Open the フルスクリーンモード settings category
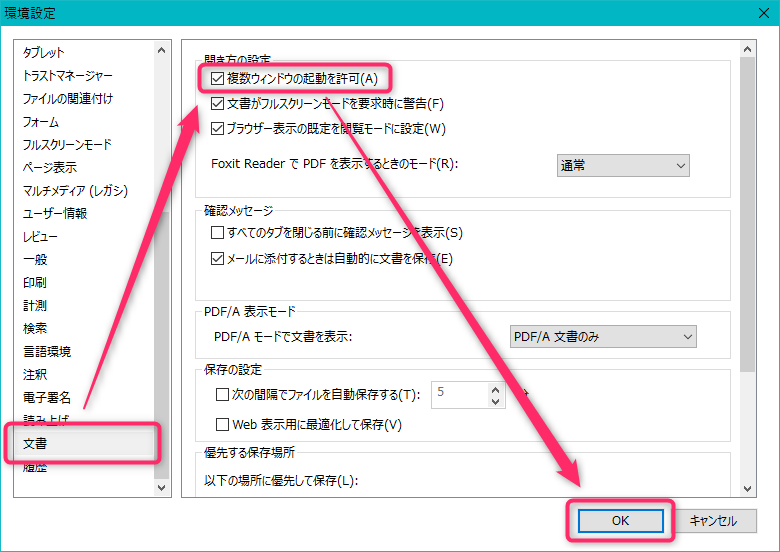Viewport: 780px width, 552px height. (x=67, y=144)
